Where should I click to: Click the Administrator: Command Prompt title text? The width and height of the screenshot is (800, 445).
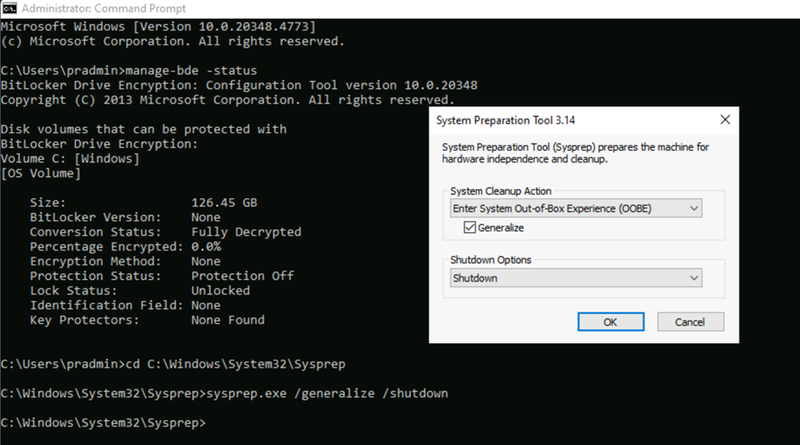104,9
